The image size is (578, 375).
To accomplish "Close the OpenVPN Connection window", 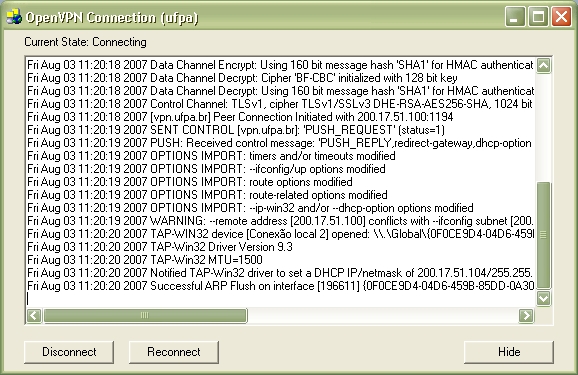I will (x=561, y=17).
